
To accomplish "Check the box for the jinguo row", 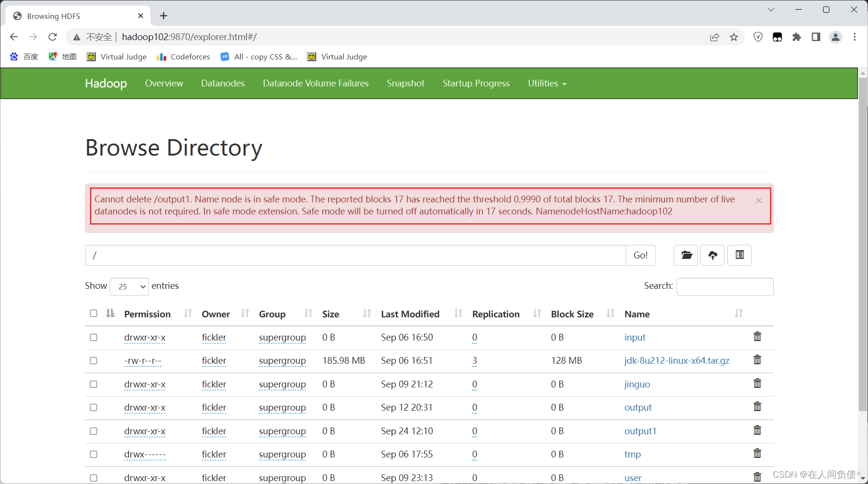I will (x=93, y=384).
